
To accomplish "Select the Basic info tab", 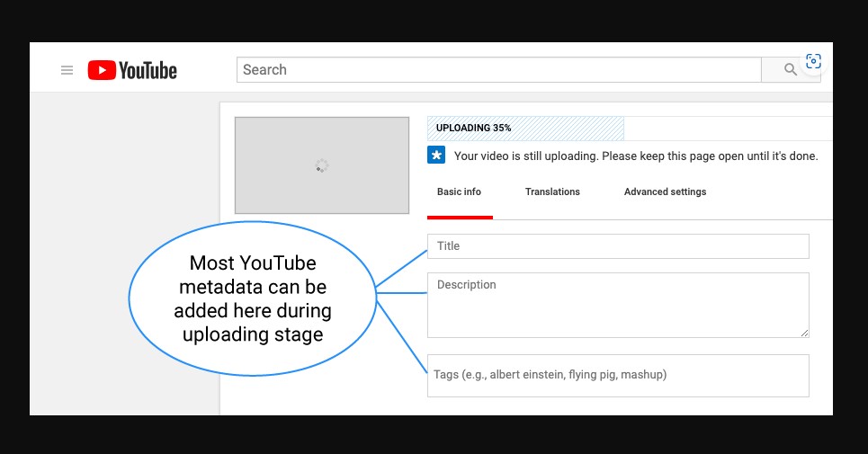I will (460, 191).
